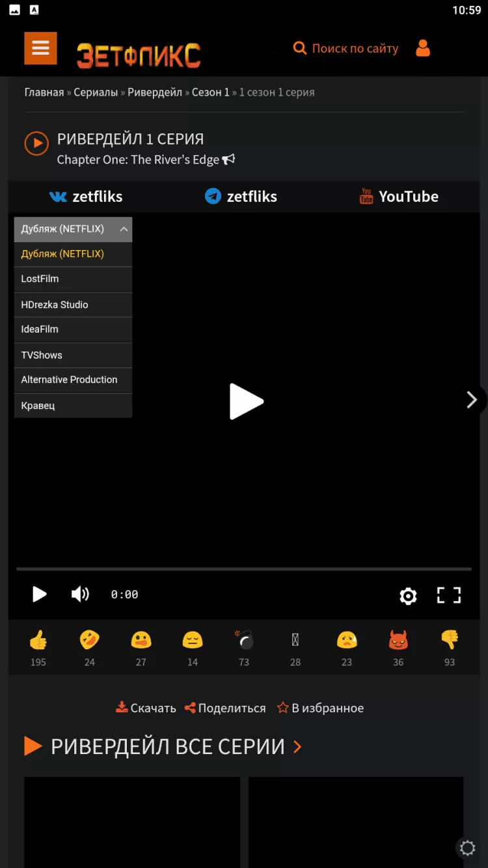Viewport: 488px width, 868px height.
Task: Go to the Сериалы breadcrumb
Action: [x=96, y=92]
